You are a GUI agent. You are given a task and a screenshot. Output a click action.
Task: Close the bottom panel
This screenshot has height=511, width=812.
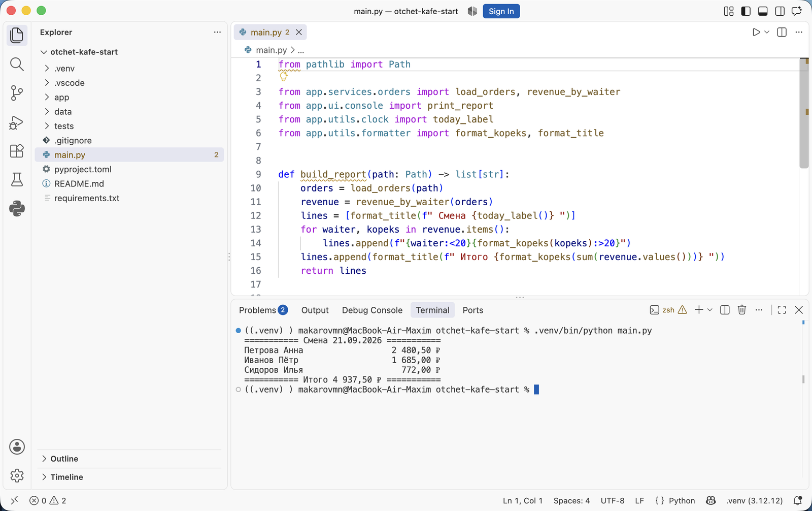799,310
